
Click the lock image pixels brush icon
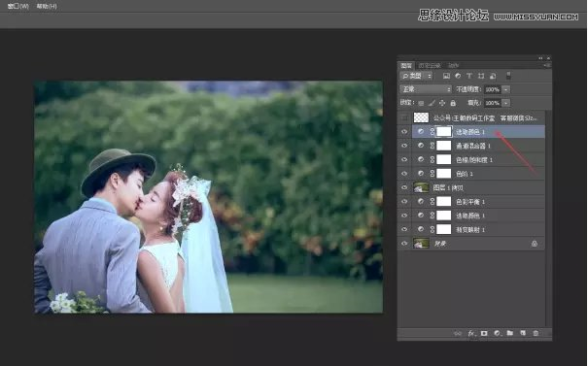432,103
